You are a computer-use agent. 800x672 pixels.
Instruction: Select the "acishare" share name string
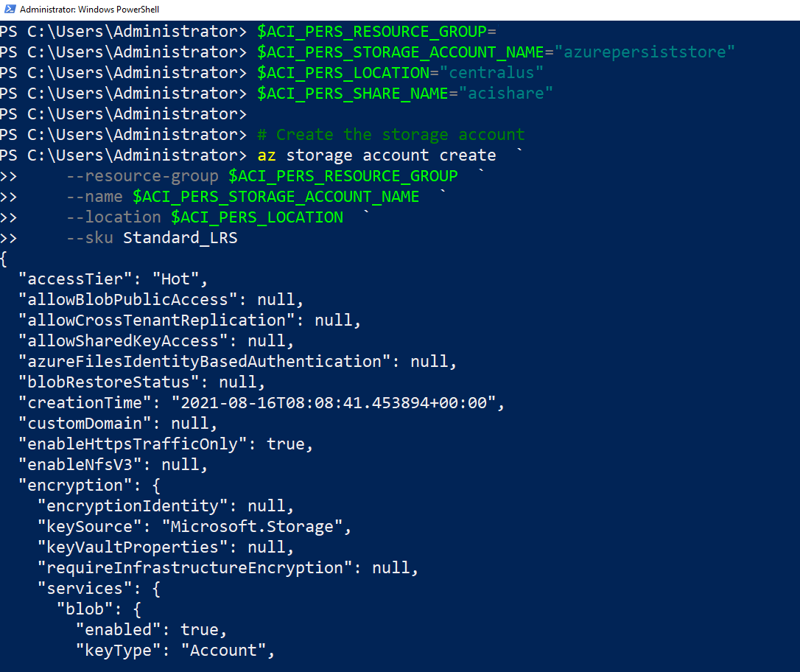coord(506,94)
